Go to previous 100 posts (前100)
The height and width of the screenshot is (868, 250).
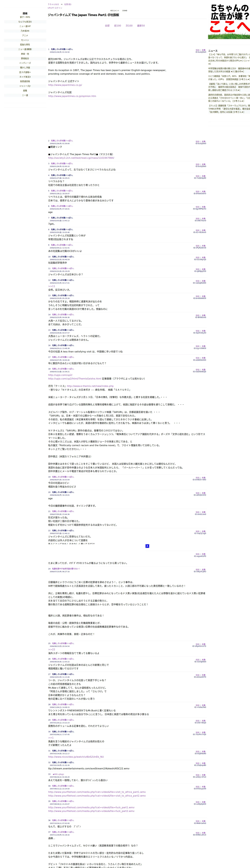[118, 26]
